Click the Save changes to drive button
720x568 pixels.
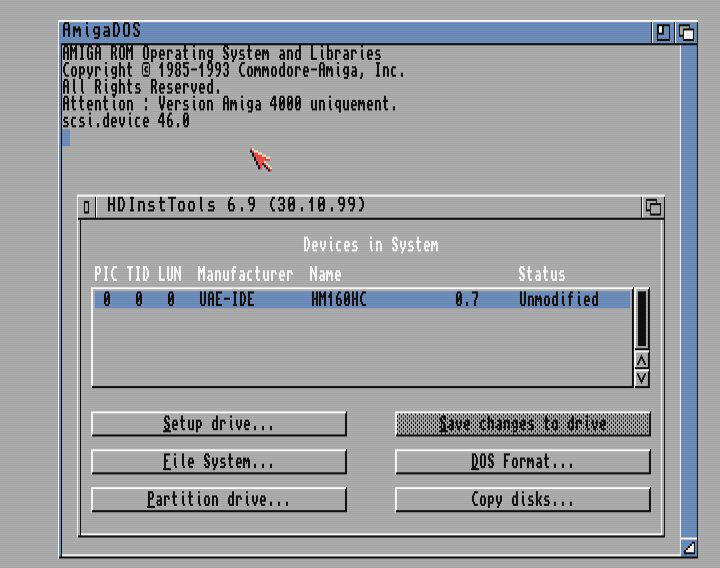click(523, 423)
